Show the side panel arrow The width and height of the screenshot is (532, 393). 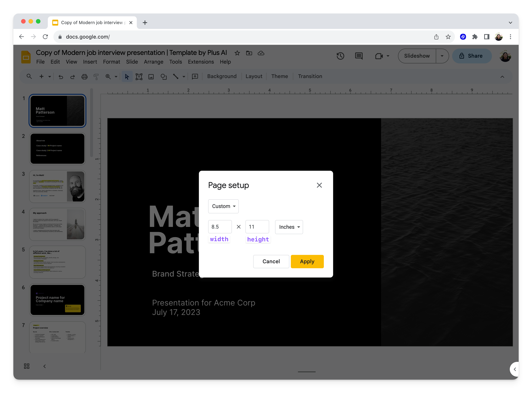point(515,369)
